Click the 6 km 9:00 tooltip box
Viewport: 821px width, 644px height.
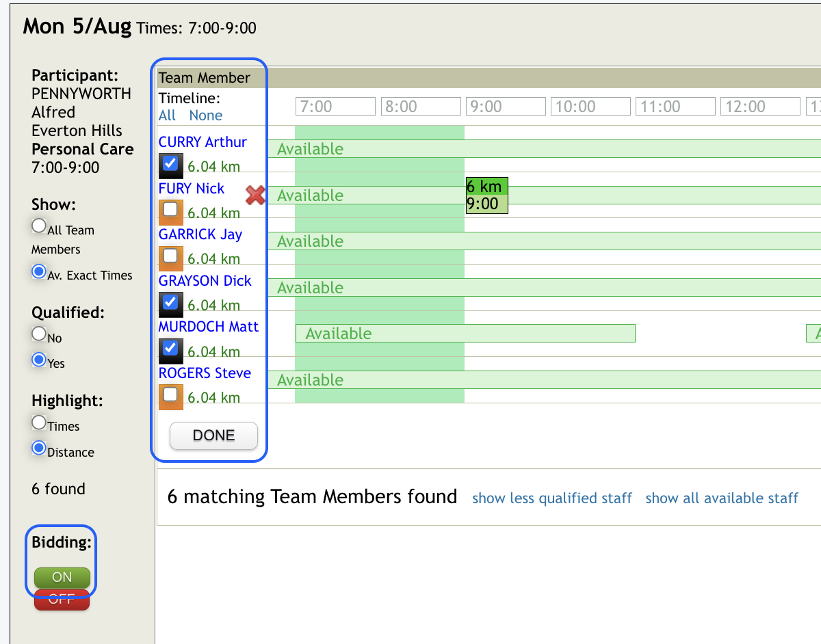point(487,196)
